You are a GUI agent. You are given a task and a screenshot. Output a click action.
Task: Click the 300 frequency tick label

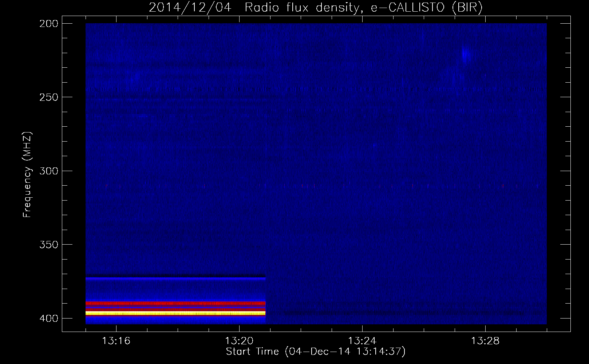point(48,171)
